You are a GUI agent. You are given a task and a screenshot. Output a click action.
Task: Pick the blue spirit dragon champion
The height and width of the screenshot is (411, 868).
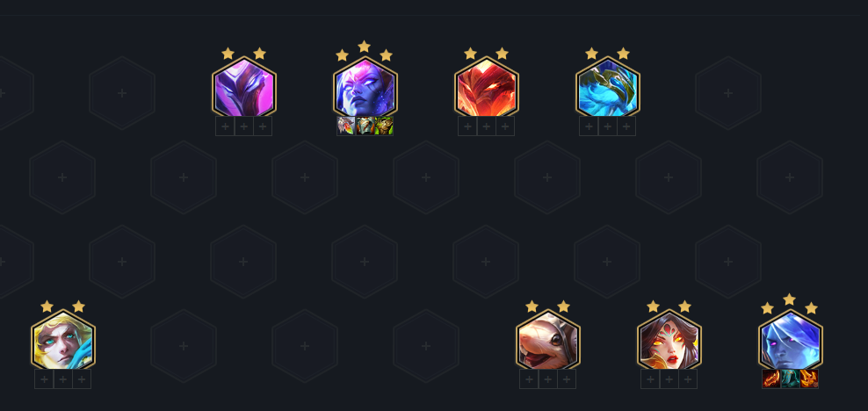click(x=608, y=89)
